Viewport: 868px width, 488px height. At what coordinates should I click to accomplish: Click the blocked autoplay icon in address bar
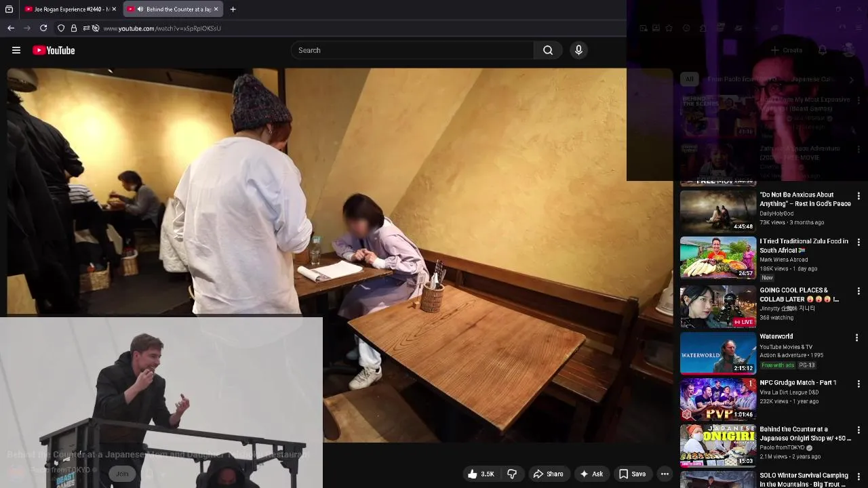pyautogui.click(x=96, y=28)
